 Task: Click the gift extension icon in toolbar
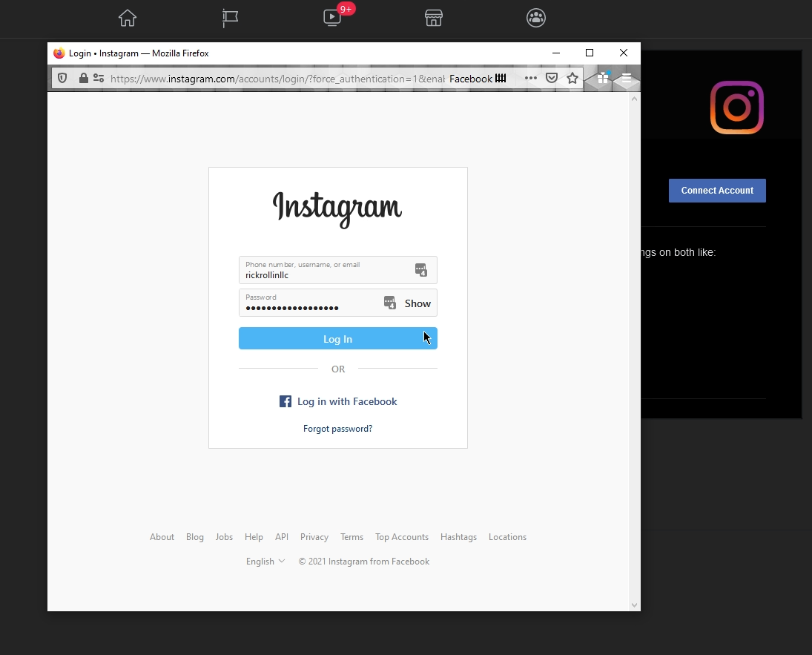pyautogui.click(x=603, y=78)
